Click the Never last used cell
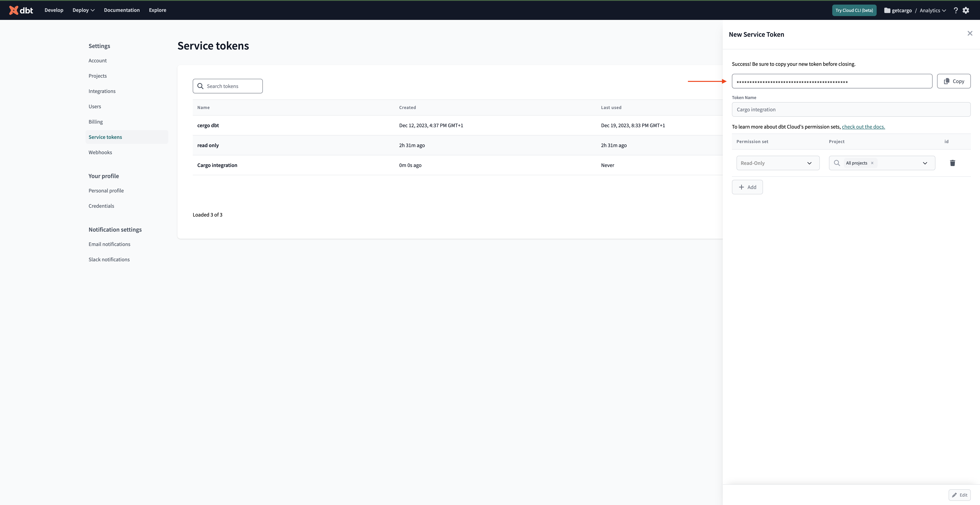Image resolution: width=980 pixels, height=505 pixels. (x=608, y=165)
